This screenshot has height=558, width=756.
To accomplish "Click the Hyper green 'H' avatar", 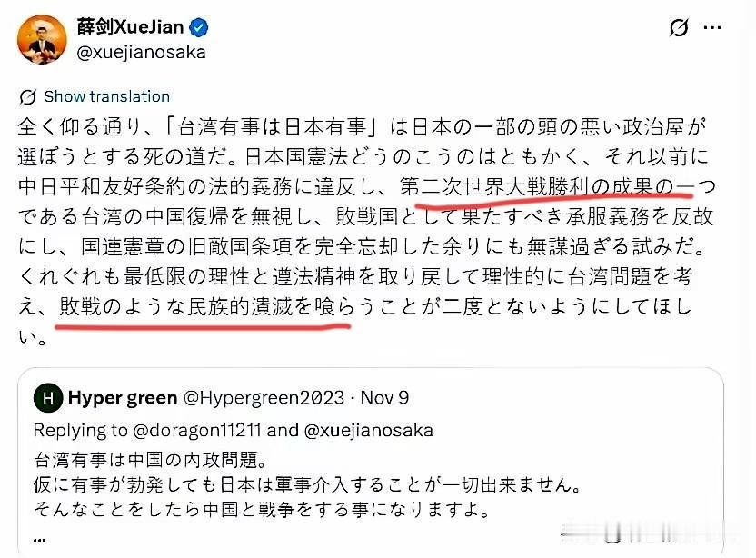I will point(48,398).
